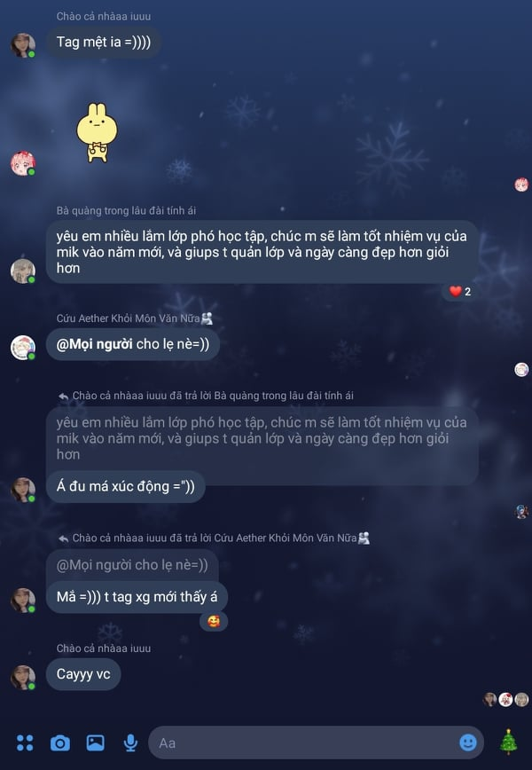The image size is (532, 770).
Task: Open the photo gallery icon
Action: [x=95, y=742]
